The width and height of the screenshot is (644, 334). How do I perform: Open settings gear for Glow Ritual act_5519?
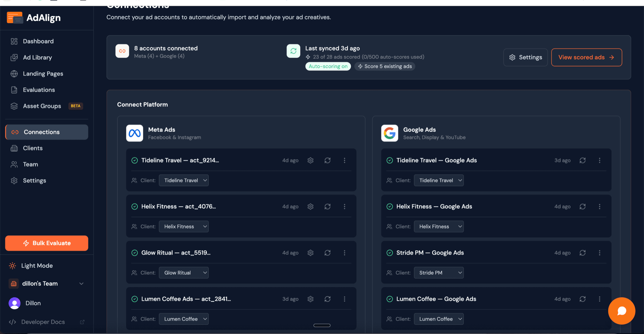[x=311, y=253]
